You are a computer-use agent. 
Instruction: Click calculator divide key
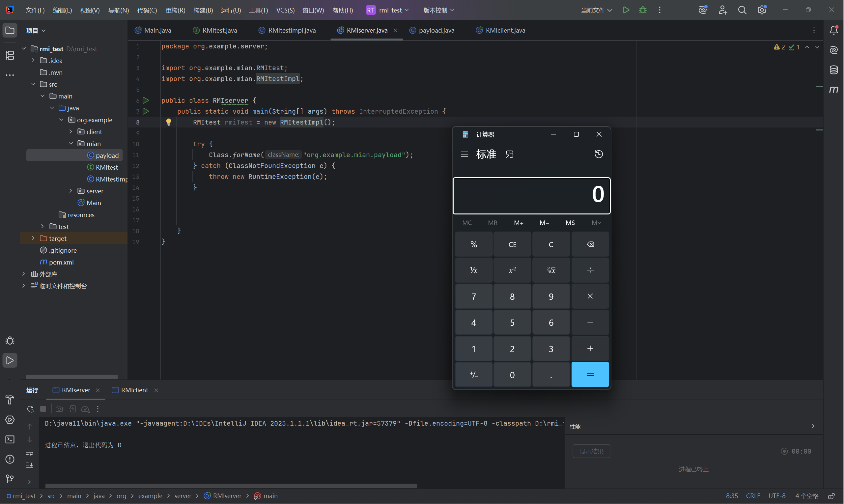pos(590,270)
